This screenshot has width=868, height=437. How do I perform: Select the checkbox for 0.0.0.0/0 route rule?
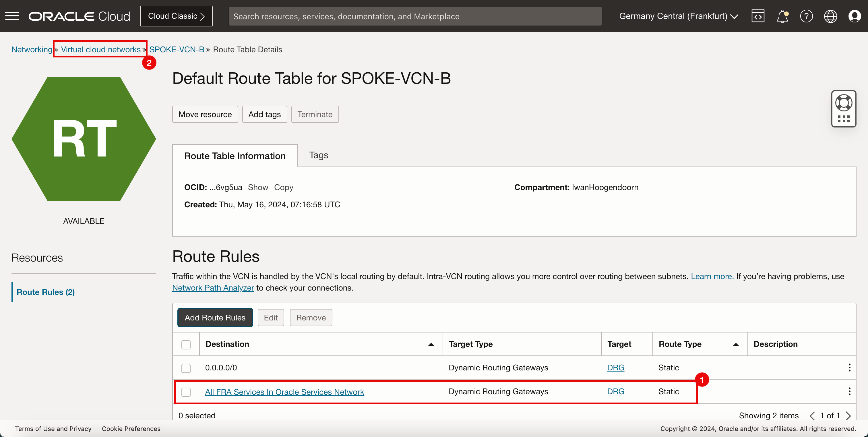pyautogui.click(x=187, y=368)
